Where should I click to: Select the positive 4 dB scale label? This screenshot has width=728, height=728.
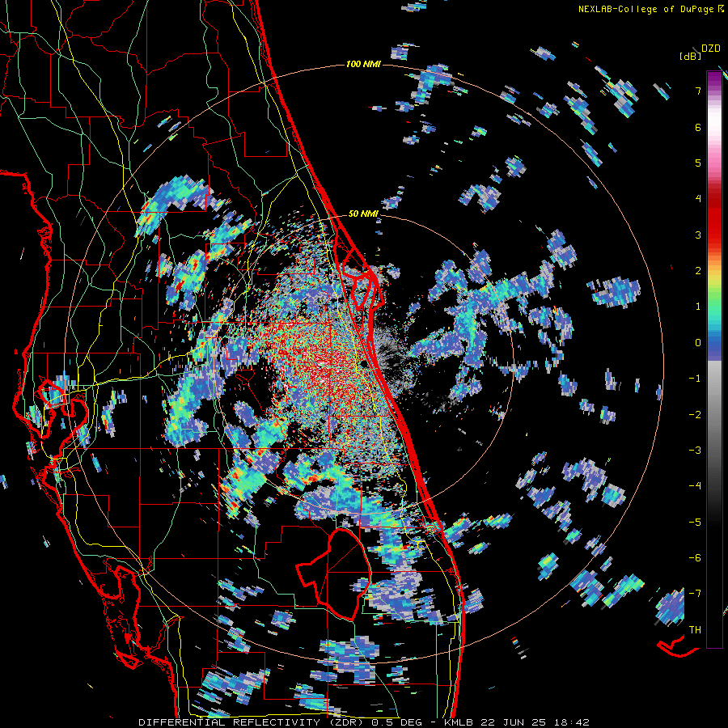(x=698, y=199)
